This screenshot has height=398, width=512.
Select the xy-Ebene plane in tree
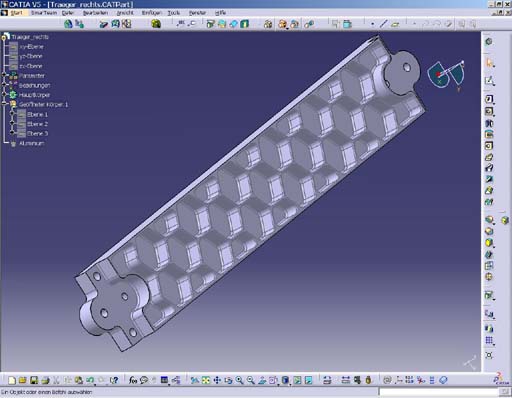32,47
